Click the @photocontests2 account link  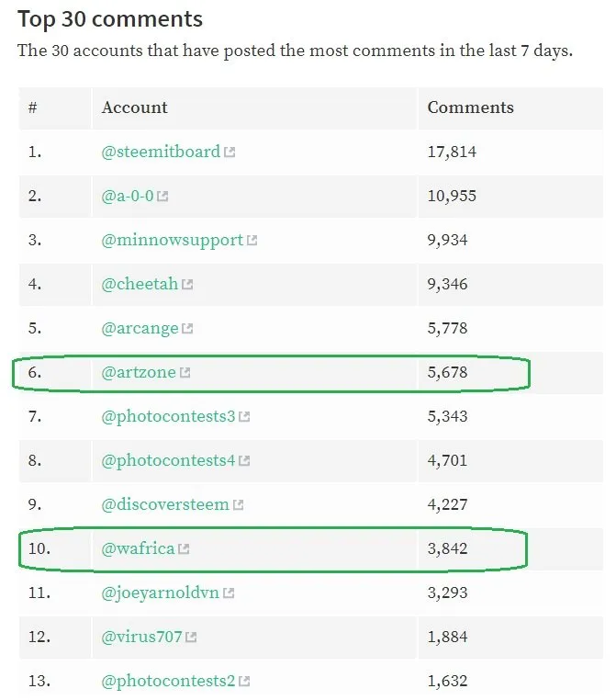(x=168, y=682)
